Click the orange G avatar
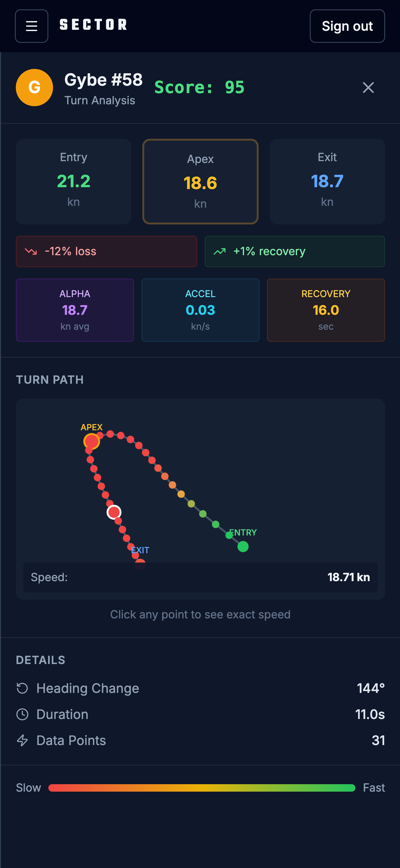 click(34, 88)
